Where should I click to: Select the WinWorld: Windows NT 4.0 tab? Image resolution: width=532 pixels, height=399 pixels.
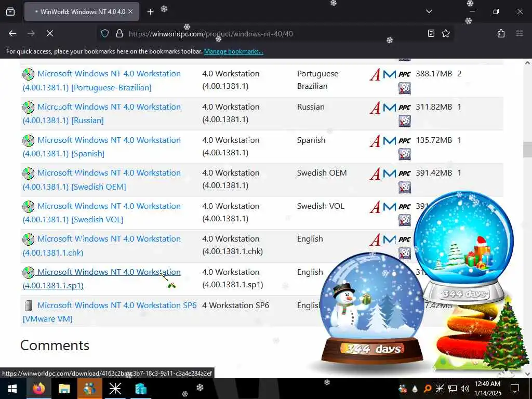click(82, 11)
